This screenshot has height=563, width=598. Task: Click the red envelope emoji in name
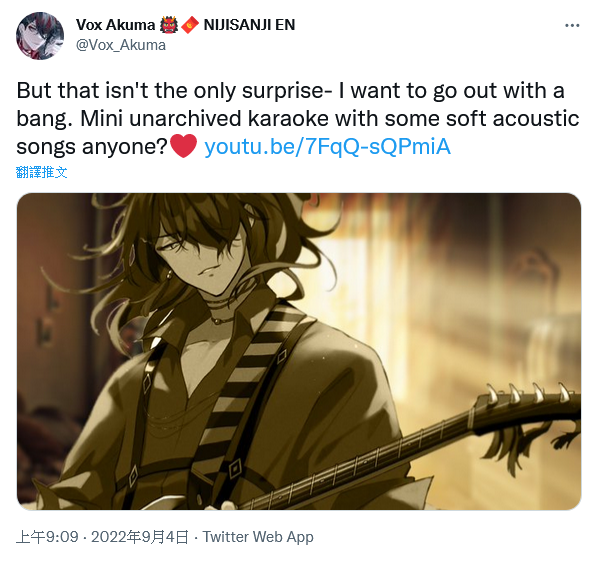coord(190,25)
